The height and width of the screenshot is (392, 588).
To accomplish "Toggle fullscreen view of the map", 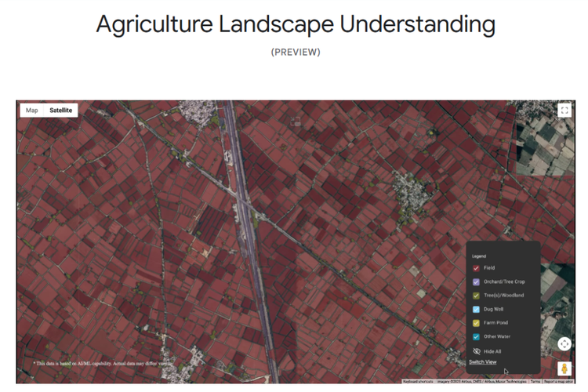I will pyautogui.click(x=564, y=111).
